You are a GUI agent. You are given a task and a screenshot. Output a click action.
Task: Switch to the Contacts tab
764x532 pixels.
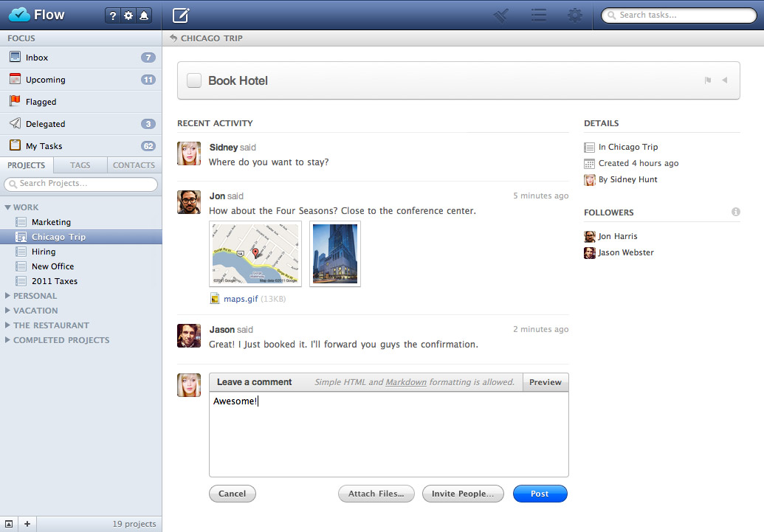[x=134, y=165]
